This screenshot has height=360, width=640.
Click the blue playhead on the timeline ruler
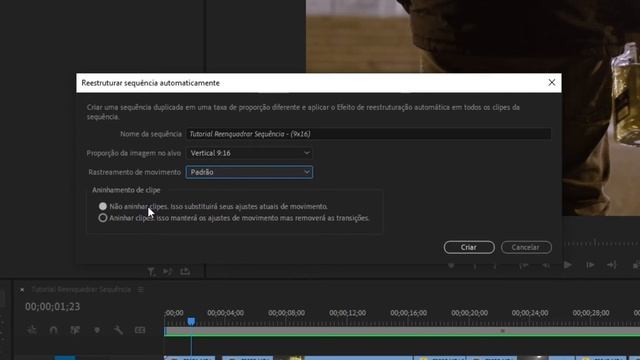tap(191, 322)
